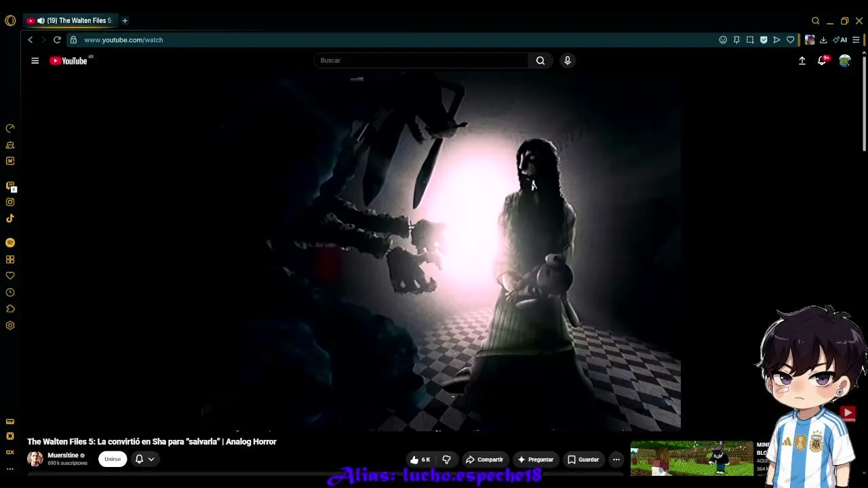Open YouTube notifications bell

click(x=822, y=60)
